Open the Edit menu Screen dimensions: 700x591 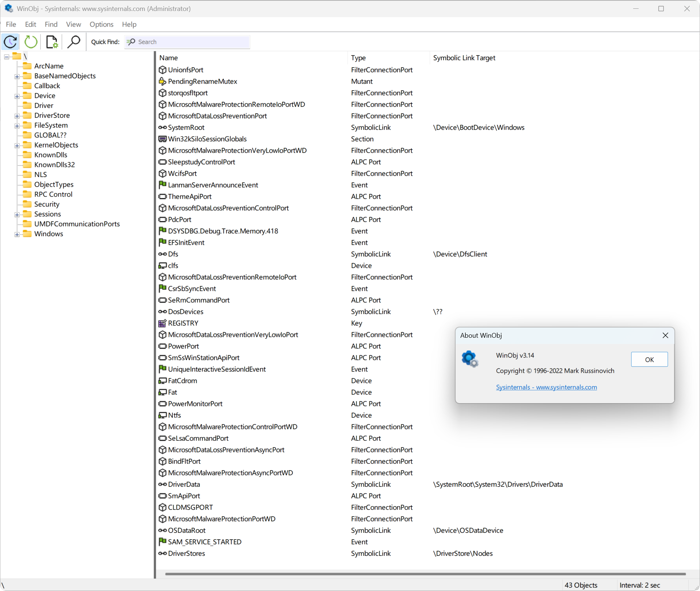pos(31,24)
